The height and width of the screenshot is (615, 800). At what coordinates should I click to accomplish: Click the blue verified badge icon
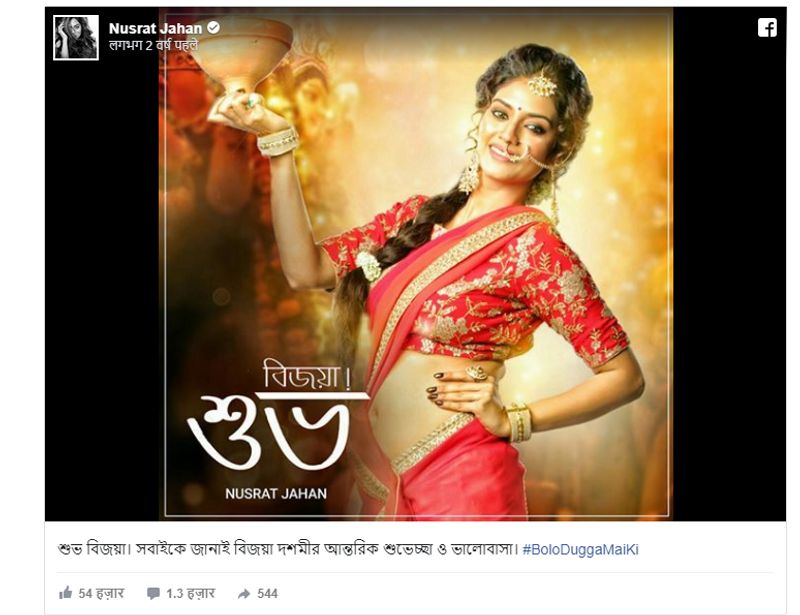pos(213,28)
